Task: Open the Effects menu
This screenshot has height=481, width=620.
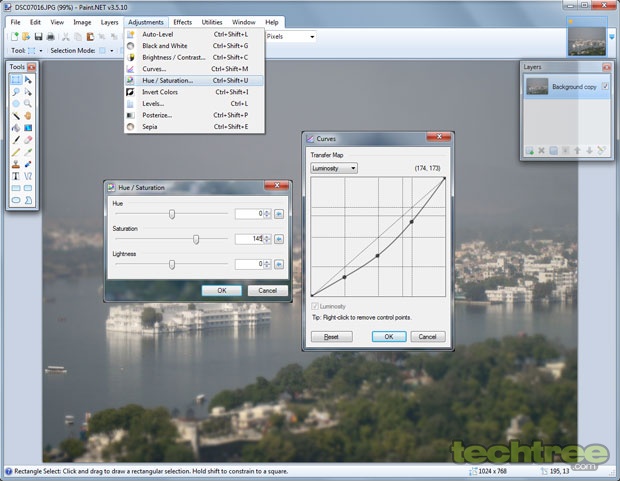Action: (x=183, y=22)
